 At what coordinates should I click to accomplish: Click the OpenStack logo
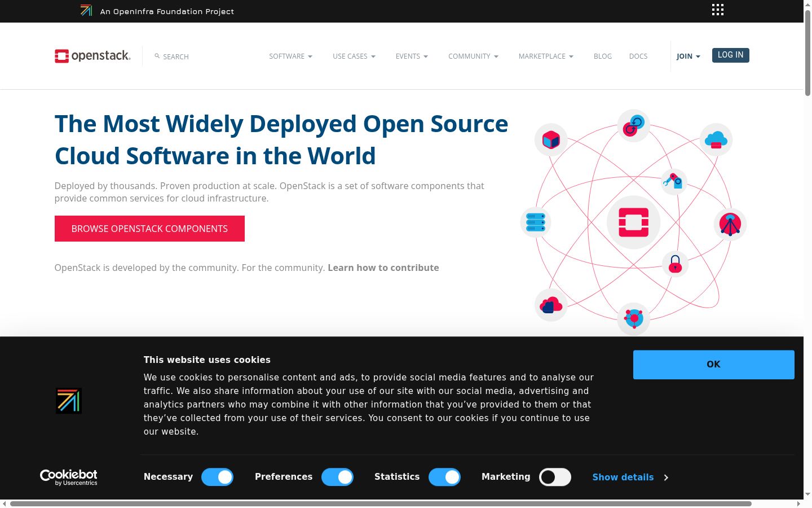pos(92,56)
